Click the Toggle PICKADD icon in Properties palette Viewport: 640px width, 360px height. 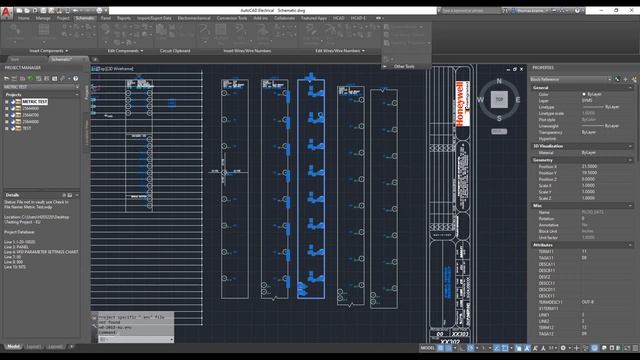click(x=617, y=79)
